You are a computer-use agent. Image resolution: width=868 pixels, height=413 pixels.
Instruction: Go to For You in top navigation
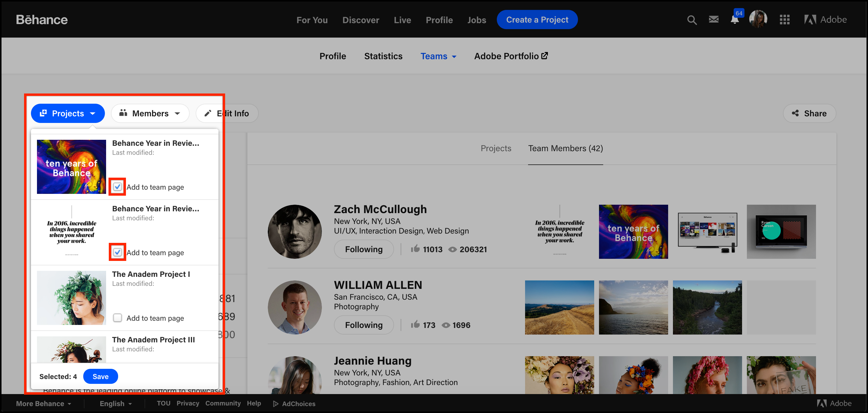click(x=312, y=20)
